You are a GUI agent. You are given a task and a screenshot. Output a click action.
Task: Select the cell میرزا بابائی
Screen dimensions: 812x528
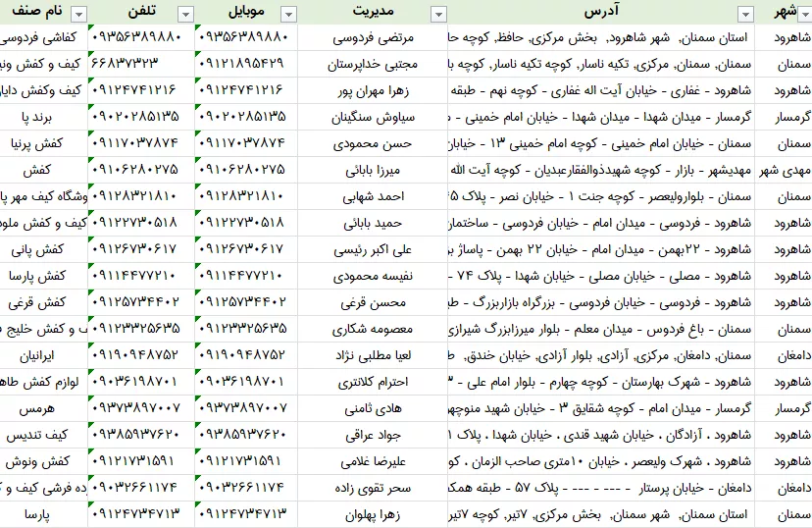coord(373,170)
